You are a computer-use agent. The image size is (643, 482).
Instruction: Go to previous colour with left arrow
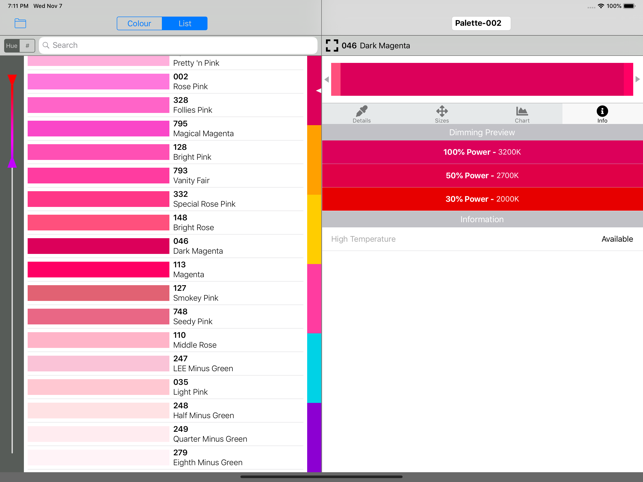[326, 80]
